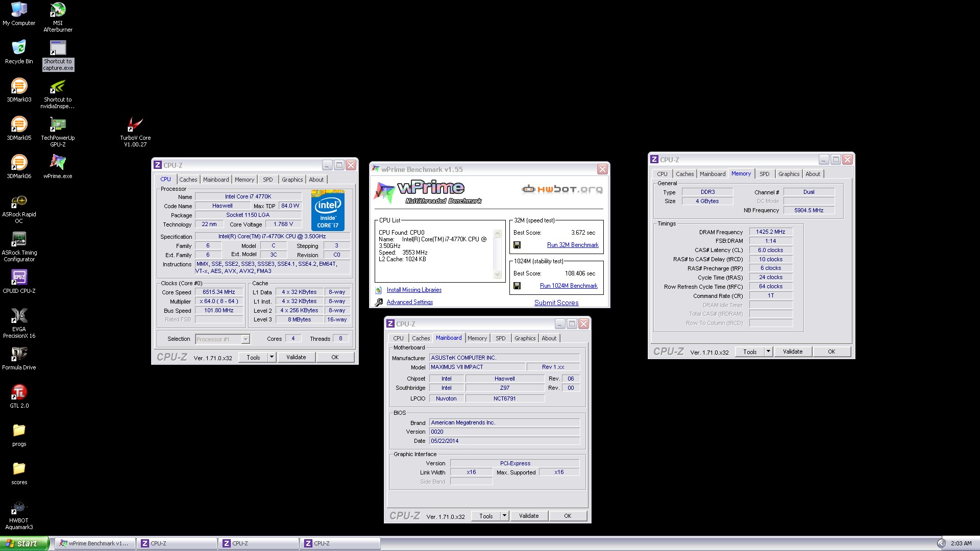
Task: Switch to CPU tab in Mainboard window
Action: point(398,338)
